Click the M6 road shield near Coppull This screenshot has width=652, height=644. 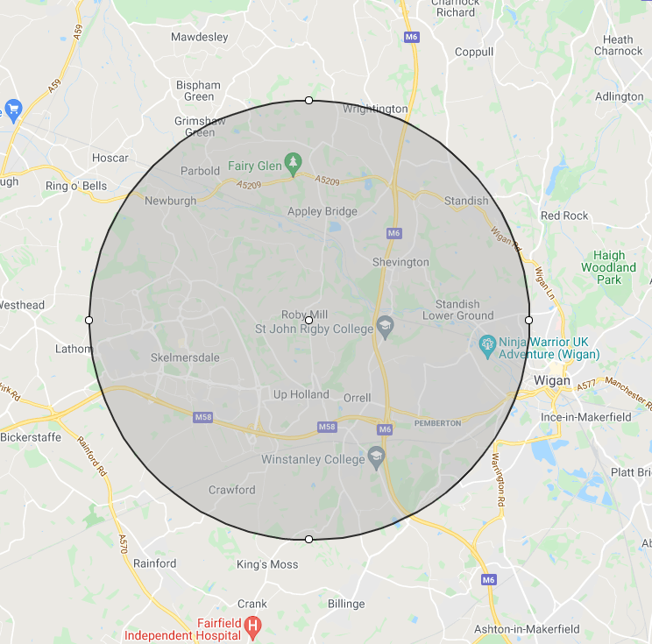coord(411,37)
